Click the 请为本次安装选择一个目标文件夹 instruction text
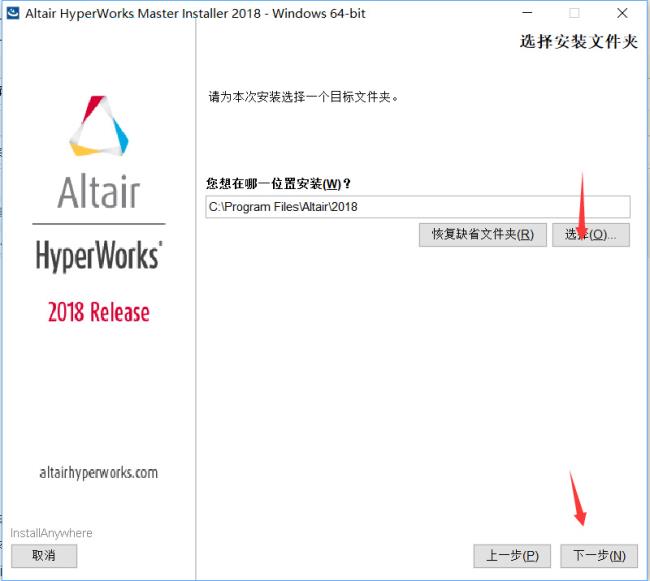 click(x=303, y=97)
